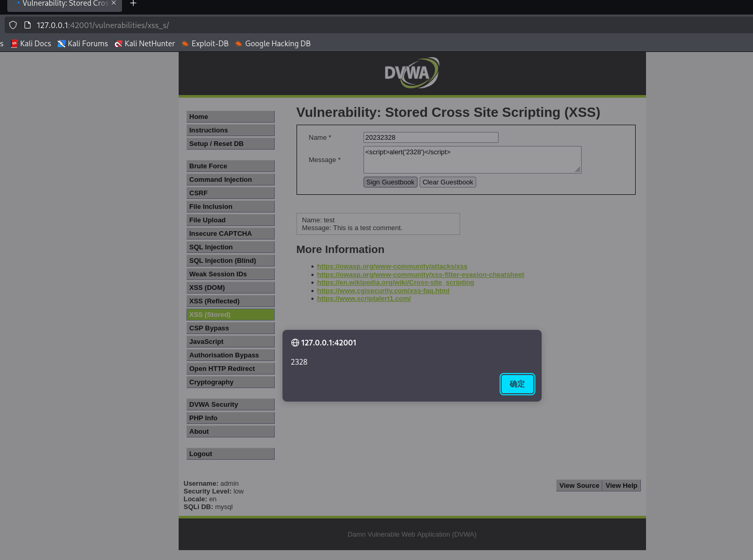Go to Command Injection page
Image resolution: width=753 pixels, height=560 pixels.
(230, 179)
